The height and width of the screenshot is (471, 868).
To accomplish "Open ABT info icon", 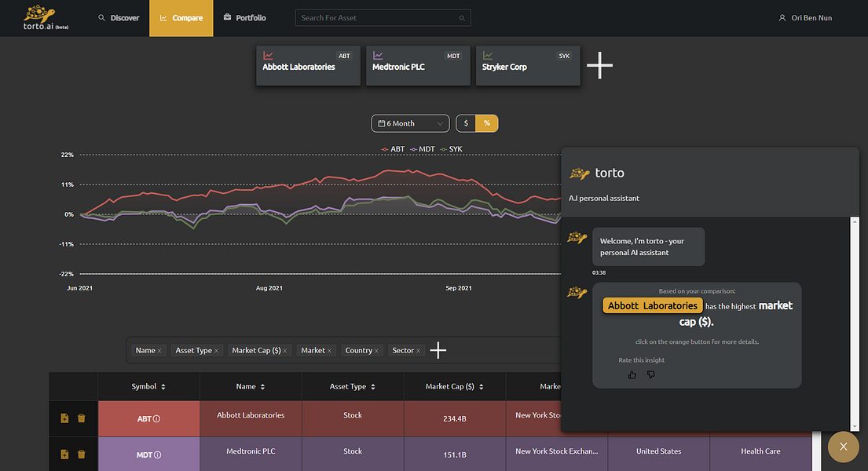I will pyautogui.click(x=156, y=419).
